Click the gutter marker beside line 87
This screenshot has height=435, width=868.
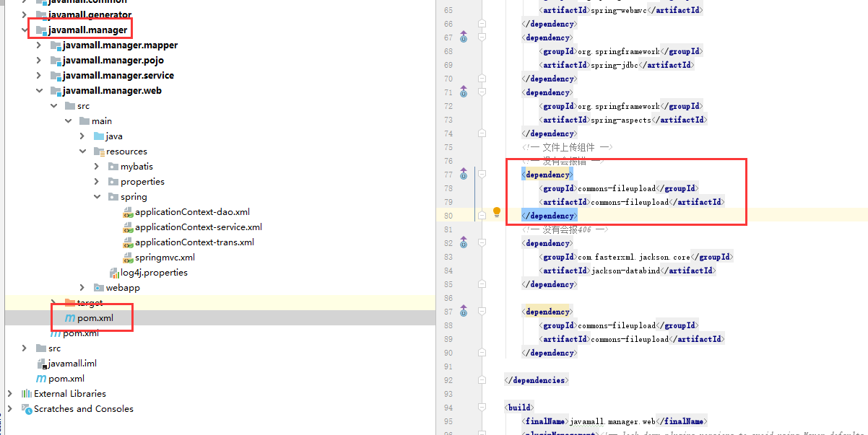tap(464, 312)
